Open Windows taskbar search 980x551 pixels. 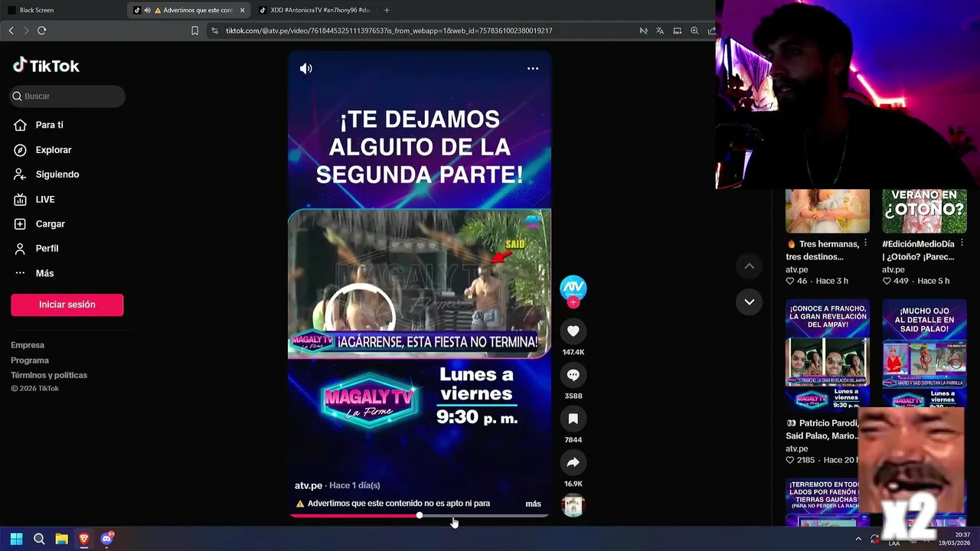[39, 539]
